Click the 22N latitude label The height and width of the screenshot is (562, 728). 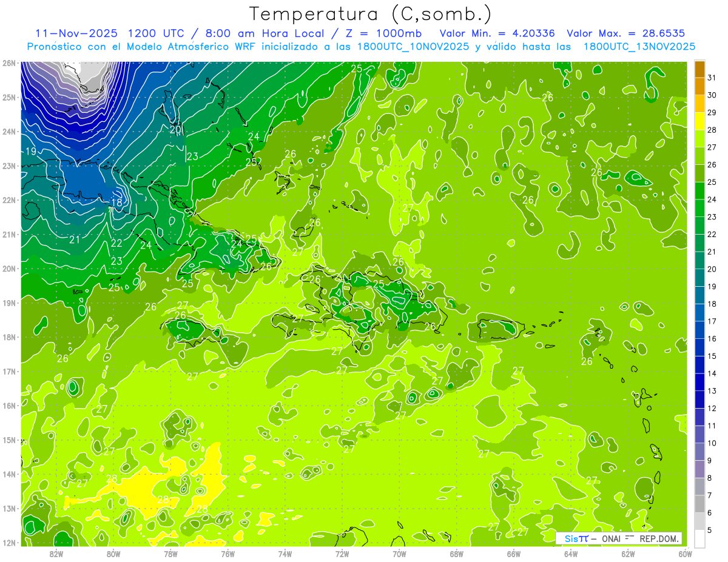pyautogui.click(x=8, y=200)
